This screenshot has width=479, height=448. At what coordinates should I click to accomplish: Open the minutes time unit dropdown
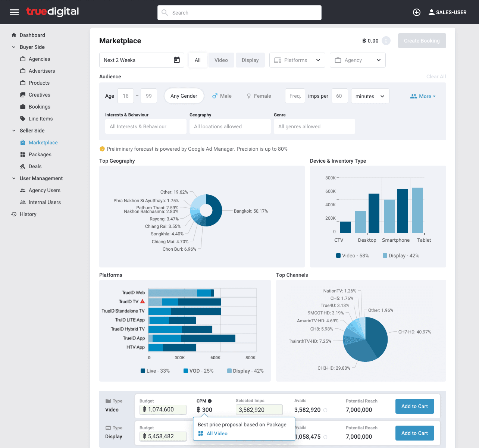[x=370, y=96]
